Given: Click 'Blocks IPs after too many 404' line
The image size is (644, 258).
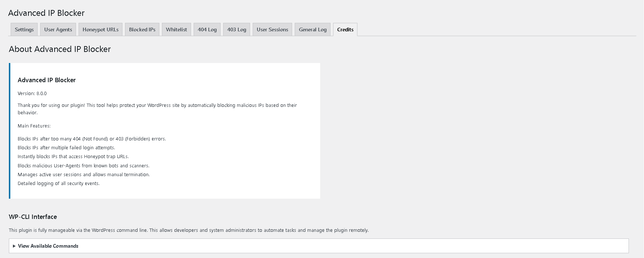Looking at the screenshot, I should click(92, 139).
